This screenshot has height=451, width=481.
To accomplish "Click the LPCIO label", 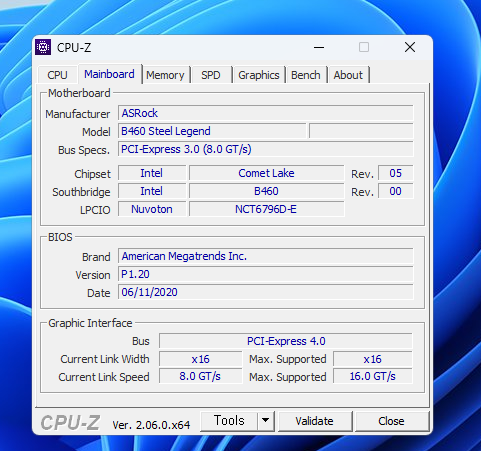I will (95, 210).
